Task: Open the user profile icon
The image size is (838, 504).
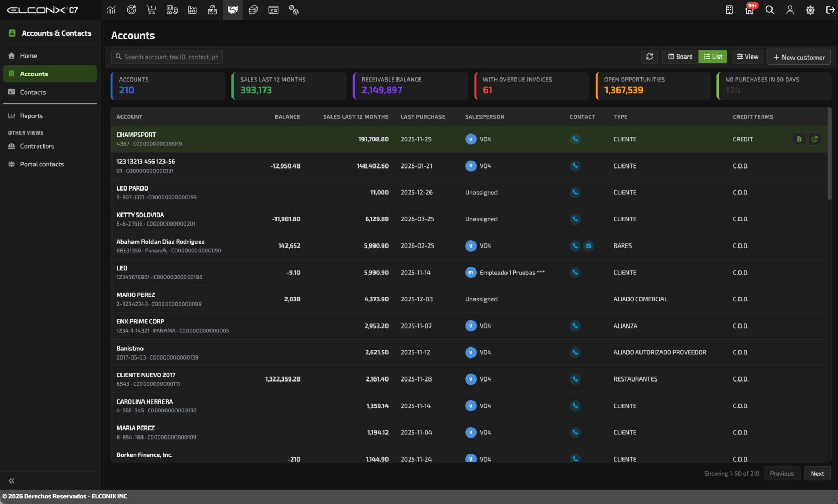Action: [x=790, y=10]
